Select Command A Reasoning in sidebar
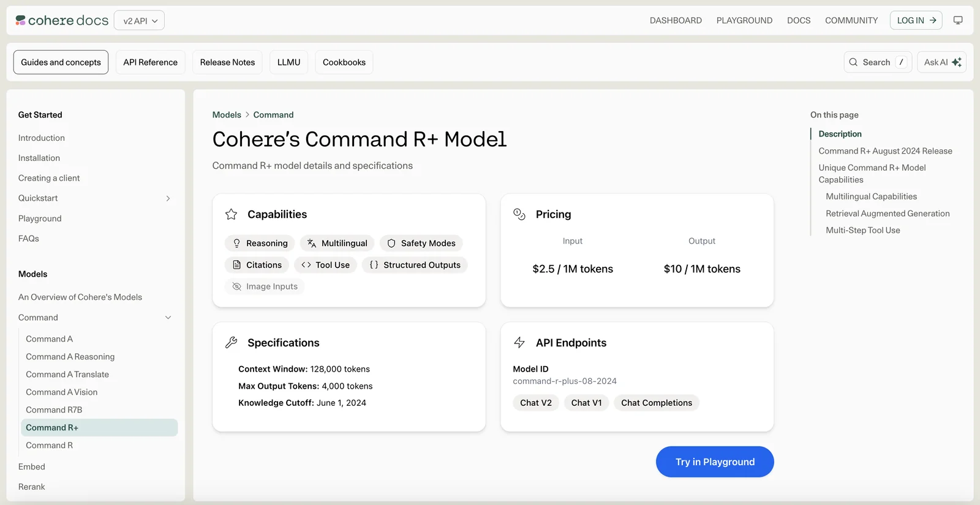The height and width of the screenshot is (505, 980). pyautogui.click(x=70, y=357)
